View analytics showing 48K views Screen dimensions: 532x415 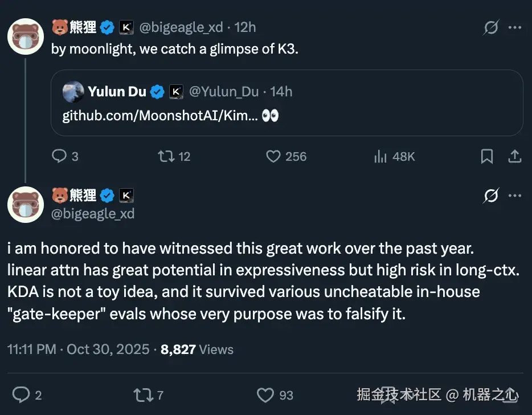pos(380,156)
